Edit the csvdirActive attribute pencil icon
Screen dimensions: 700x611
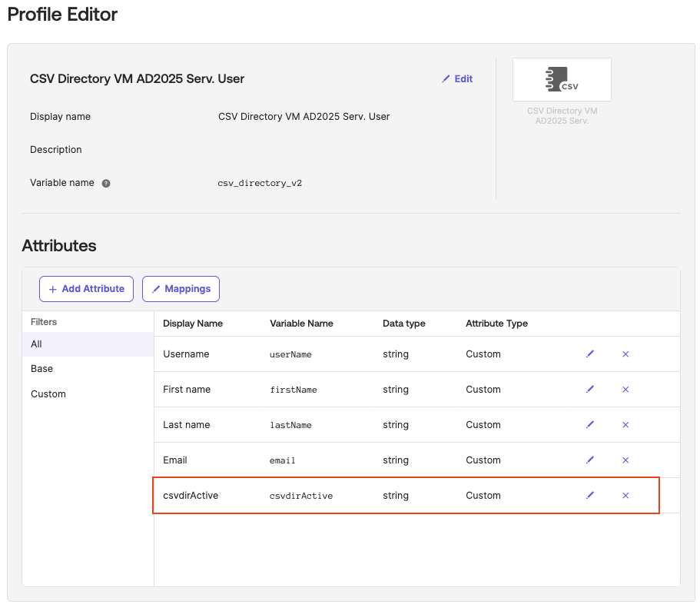click(589, 495)
